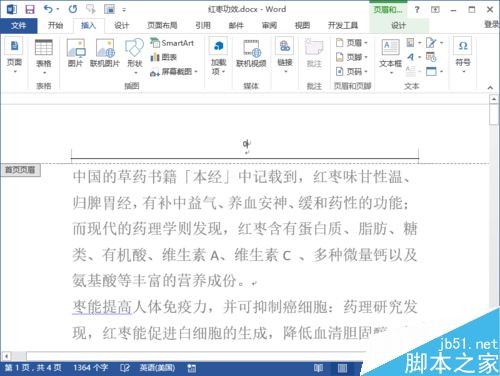Open the 文件 (File) tab
The height and width of the screenshot is (376, 500).
(x=18, y=25)
